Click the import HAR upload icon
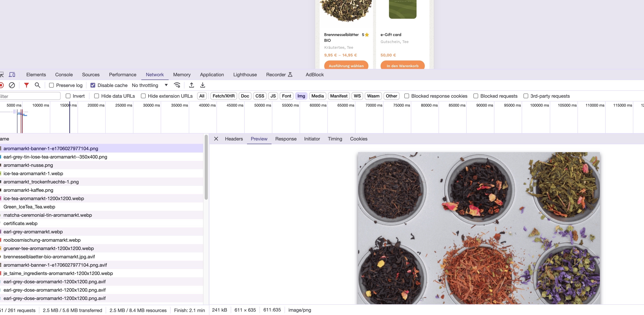 click(x=192, y=85)
